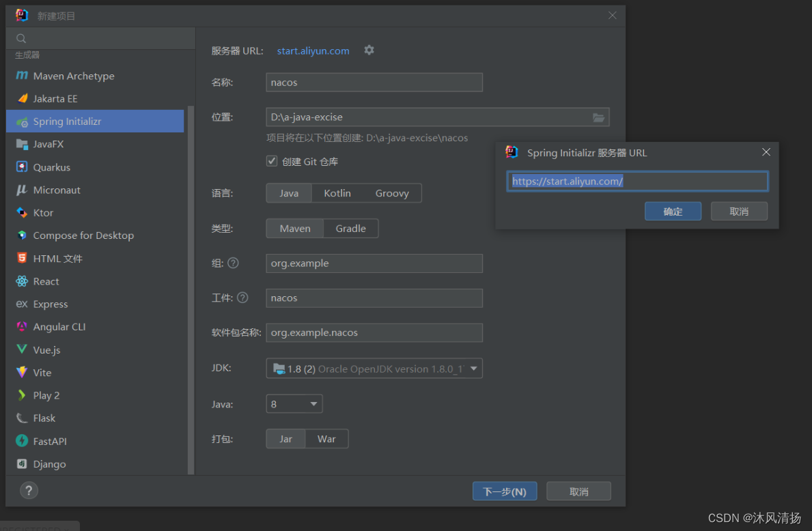The image size is (812, 531).
Task: Select Groovy as the language
Action: pos(392,193)
